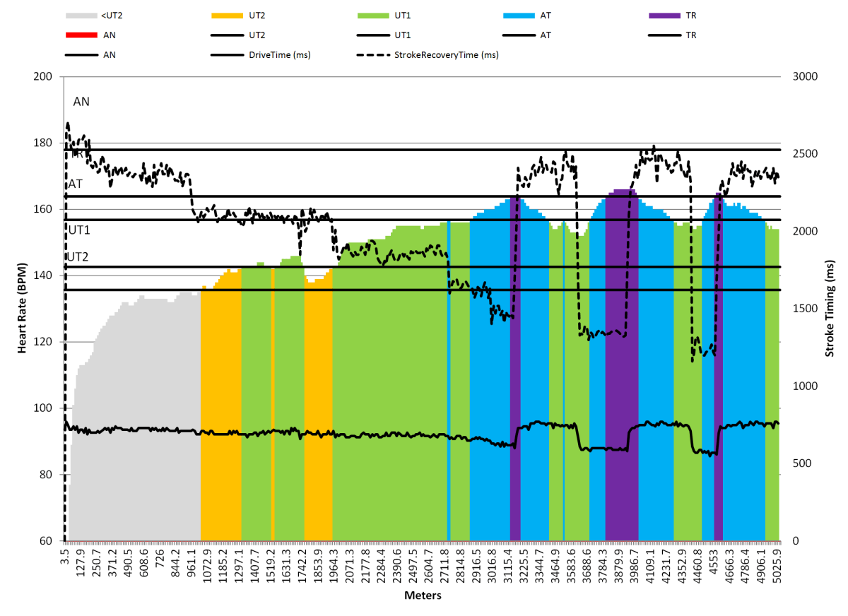Click the AT zone label inside the plot
Image resolution: width=848 pixels, height=616 pixels.
pyautogui.click(x=76, y=184)
